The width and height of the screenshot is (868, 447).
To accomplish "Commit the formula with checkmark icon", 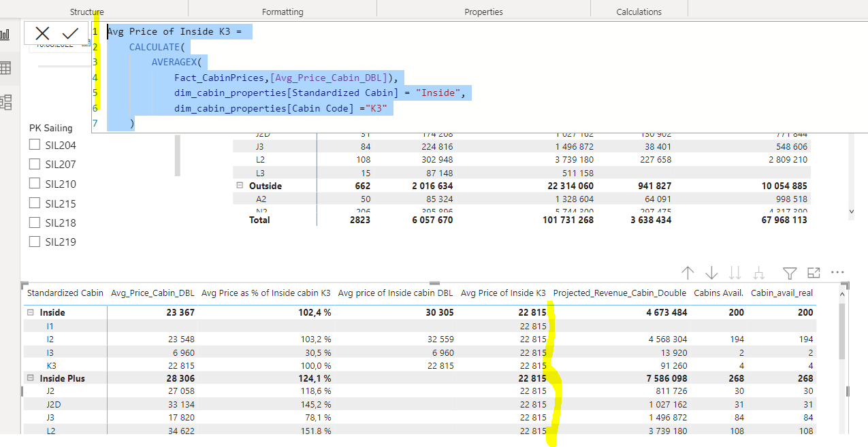I will [70, 33].
